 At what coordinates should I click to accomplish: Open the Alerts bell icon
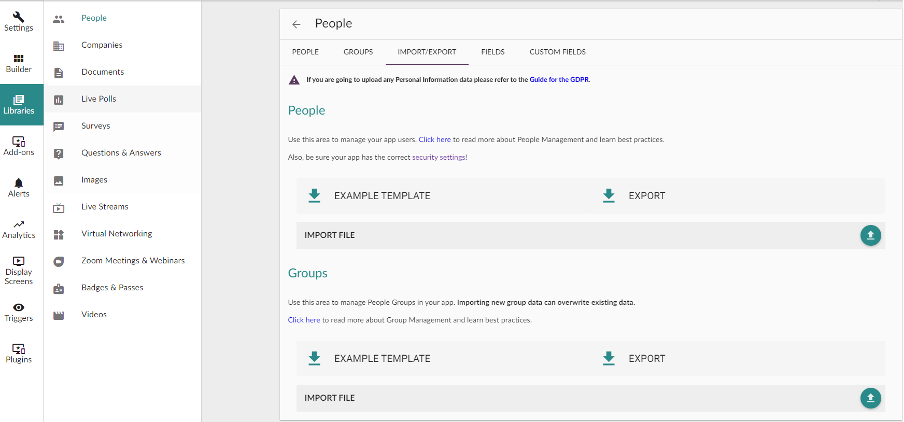(x=19, y=184)
